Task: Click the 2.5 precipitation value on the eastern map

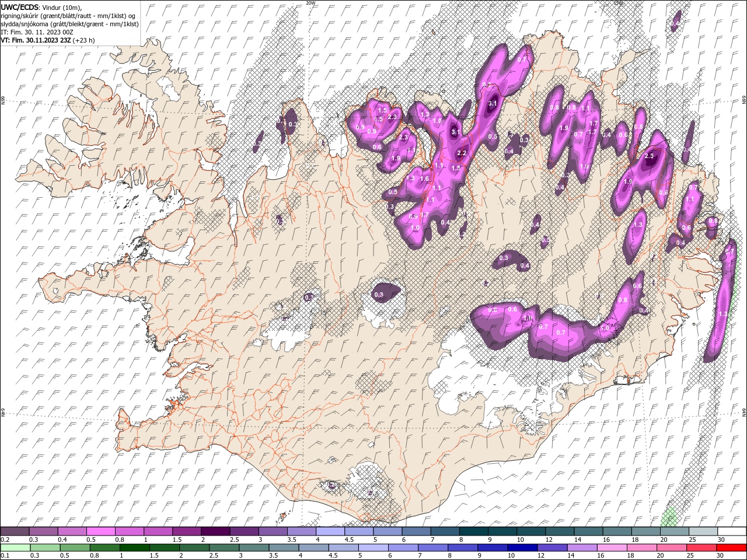Action: click(x=649, y=156)
